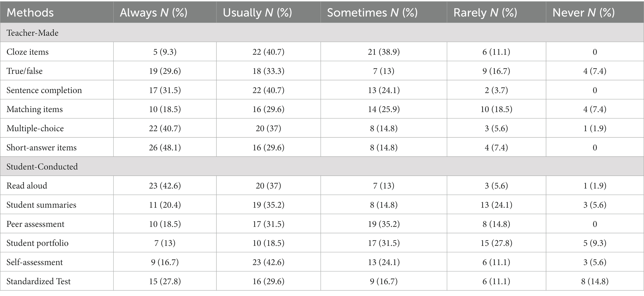The image size is (644, 296).
Task: Click the Rarely N (%) column header
Action: (x=485, y=13)
